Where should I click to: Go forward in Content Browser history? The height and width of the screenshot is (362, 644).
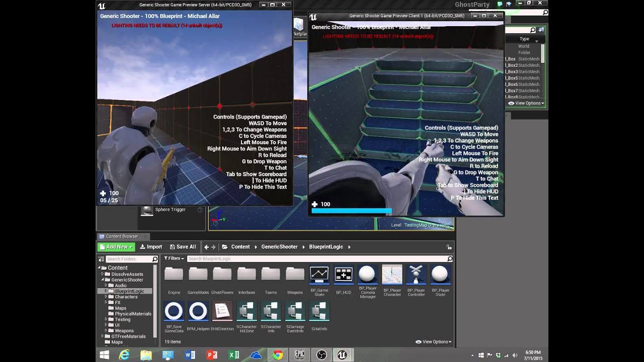[x=213, y=247]
